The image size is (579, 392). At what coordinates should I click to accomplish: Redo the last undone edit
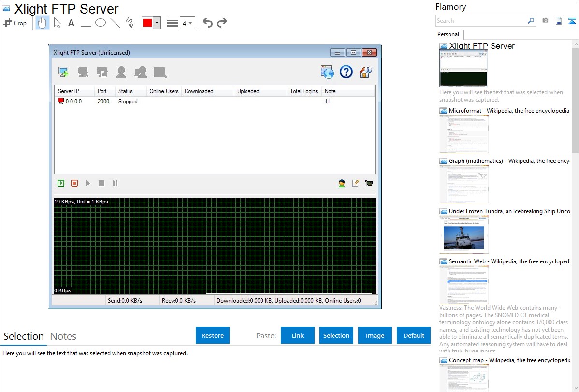(222, 23)
